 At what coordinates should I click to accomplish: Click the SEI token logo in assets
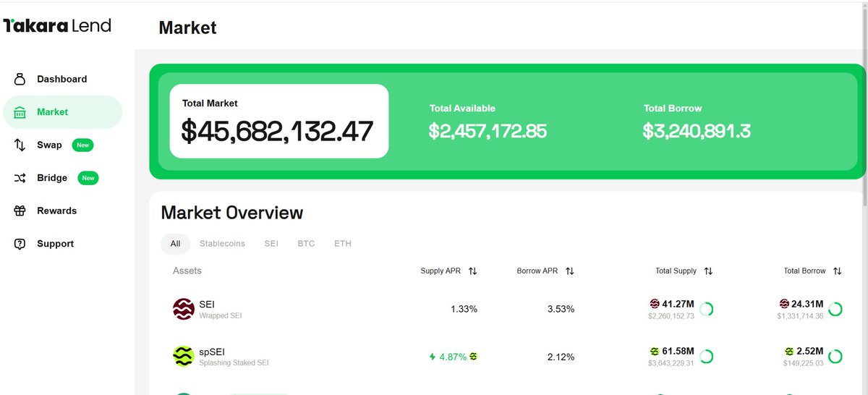click(184, 309)
